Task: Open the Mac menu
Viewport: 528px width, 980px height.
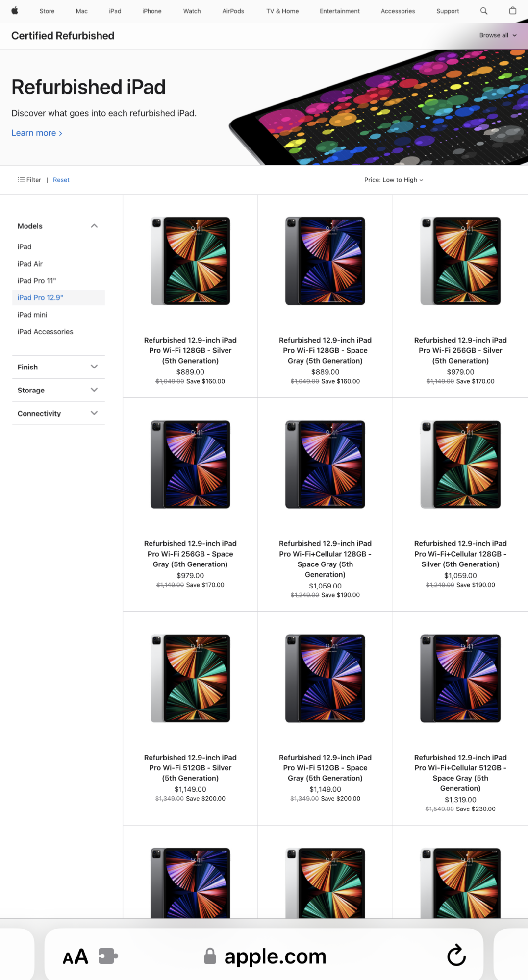Action: pos(82,11)
